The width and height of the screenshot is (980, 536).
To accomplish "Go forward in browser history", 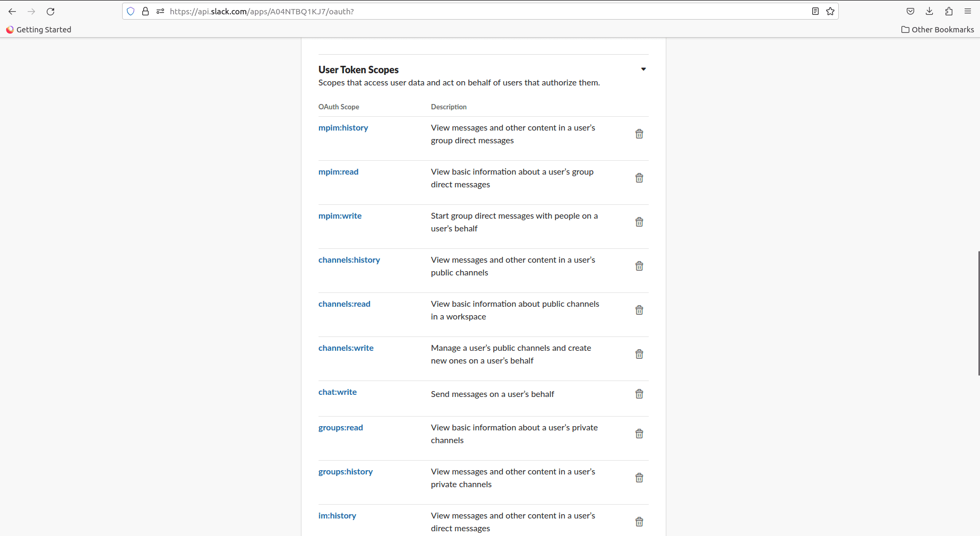I will pyautogui.click(x=31, y=11).
